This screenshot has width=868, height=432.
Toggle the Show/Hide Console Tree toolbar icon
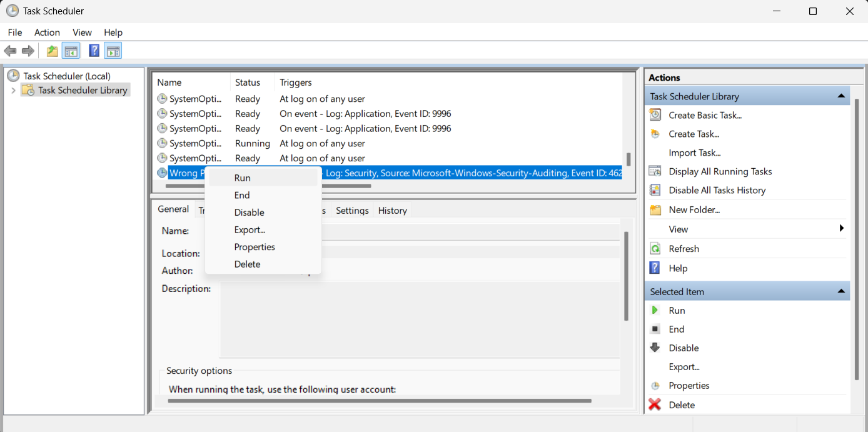point(71,51)
